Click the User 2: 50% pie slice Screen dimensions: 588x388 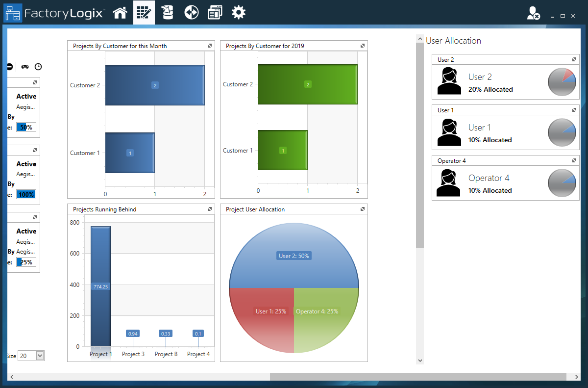[x=294, y=256]
